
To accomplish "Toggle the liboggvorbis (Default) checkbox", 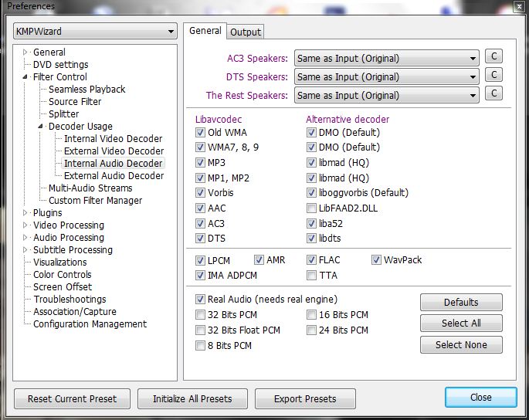I will [x=311, y=192].
